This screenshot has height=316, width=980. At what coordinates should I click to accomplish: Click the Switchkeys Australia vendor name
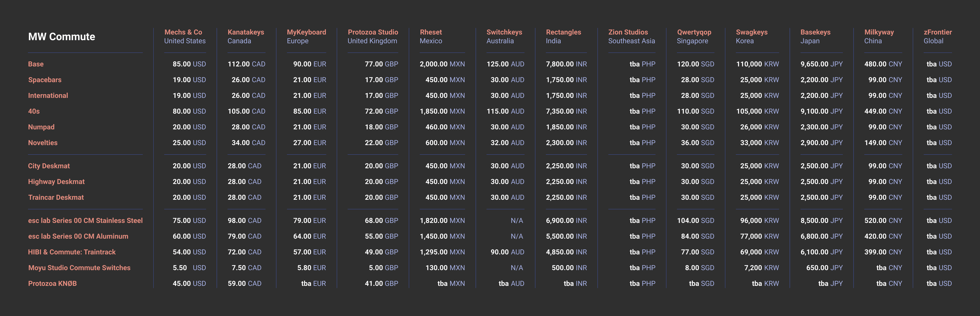tap(504, 32)
